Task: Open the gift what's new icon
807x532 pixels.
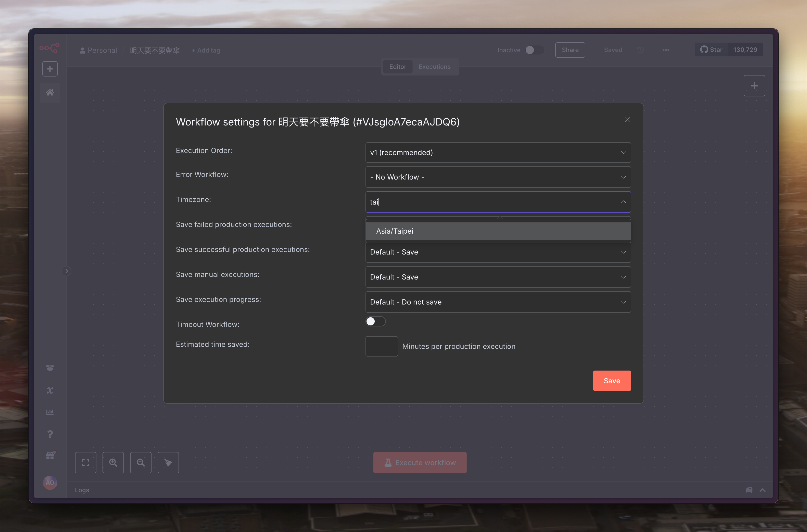Action: point(50,456)
